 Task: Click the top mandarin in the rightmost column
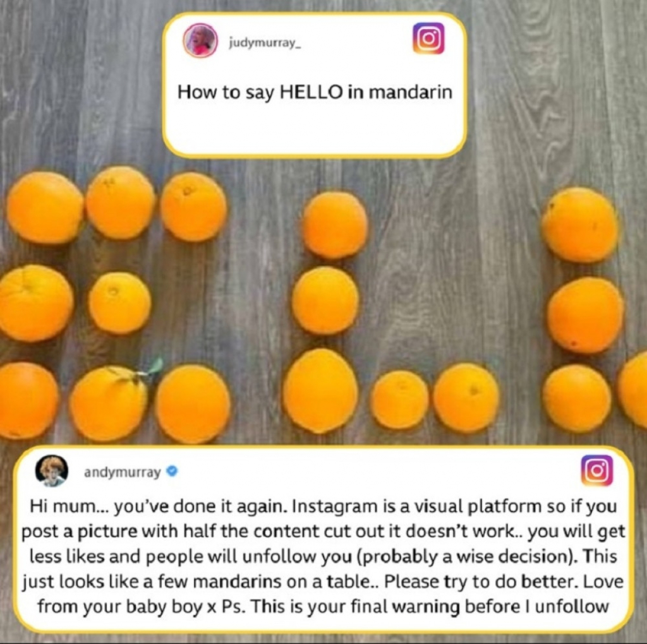click(x=580, y=225)
